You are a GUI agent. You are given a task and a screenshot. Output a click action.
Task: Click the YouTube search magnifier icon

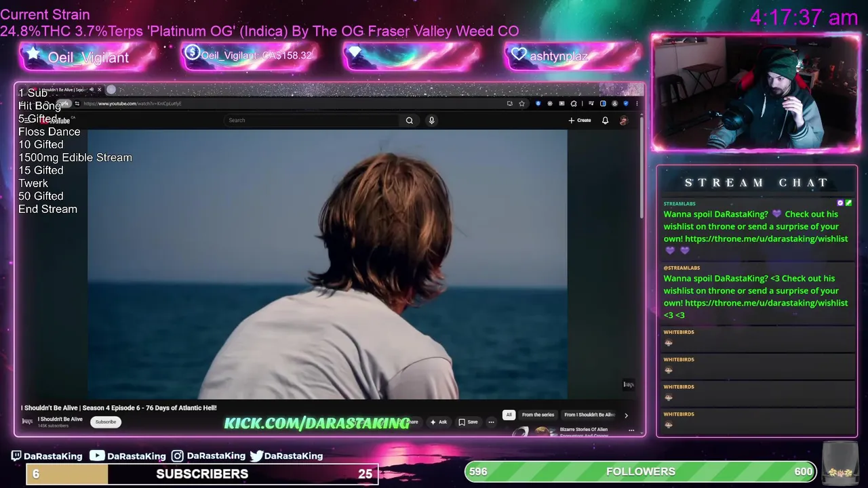[410, 121]
